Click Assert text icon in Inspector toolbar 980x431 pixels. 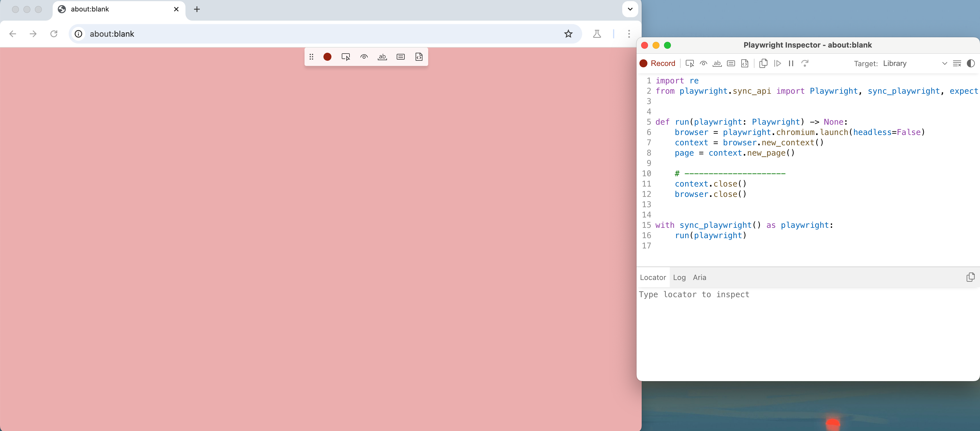(x=717, y=63)
